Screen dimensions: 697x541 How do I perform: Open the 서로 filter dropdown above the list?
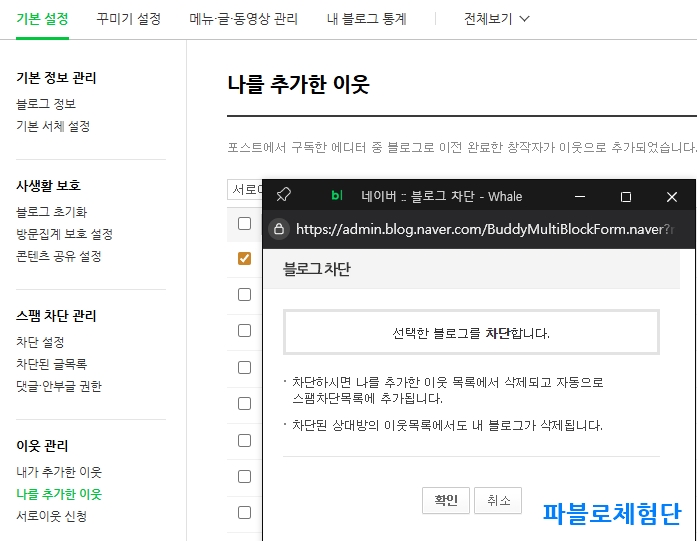pos(245,190)
